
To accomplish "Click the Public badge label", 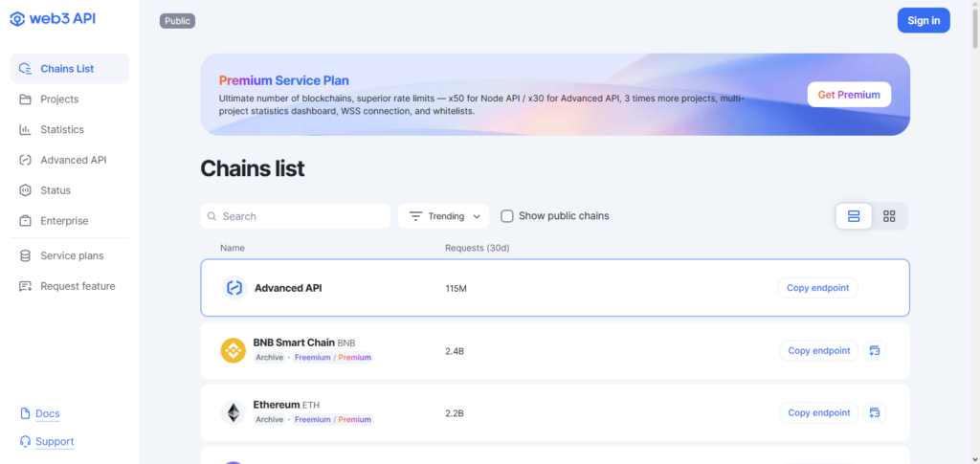I will click(x=177, y=21).
